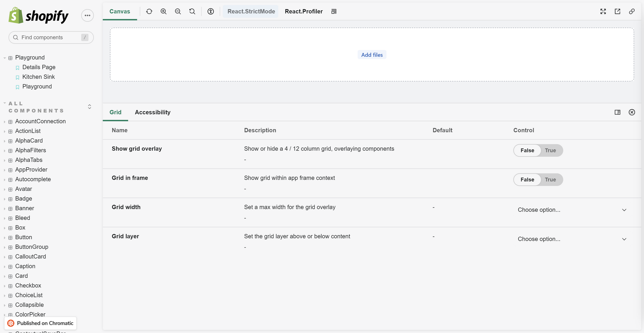The image size is (644, 333).
Task: Change addon panel orientation icon
Action: [x=618, y=112]
